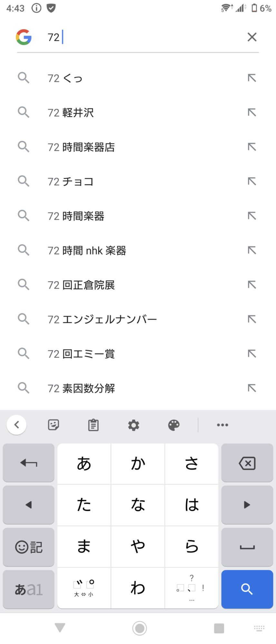Expand more keyboard options with three dots
The height and width of the screenshot is (644, 276).
click(x=222, y=425)
